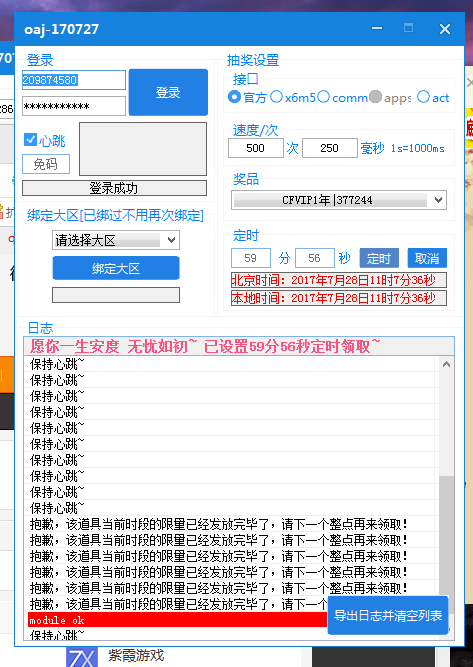Click the log list scroll-up arrow
The image size is (473, 667).
446,364
